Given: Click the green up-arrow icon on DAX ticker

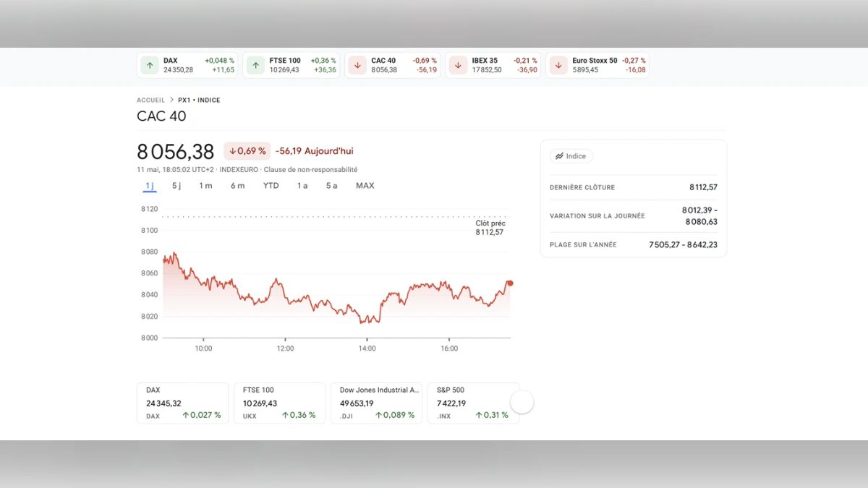Looking at the screenshot, I should [x=150, y=65].
